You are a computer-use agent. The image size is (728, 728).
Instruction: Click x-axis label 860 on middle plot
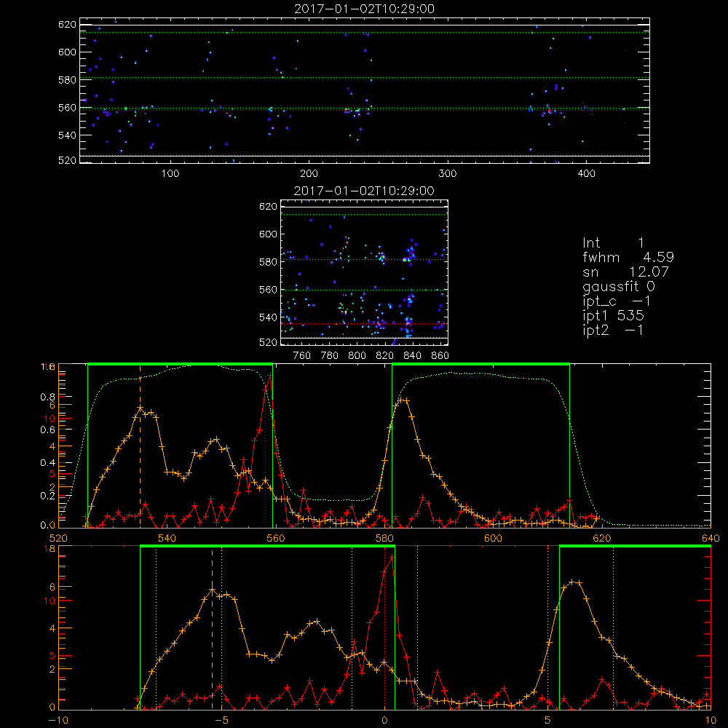tap(440, 356)
